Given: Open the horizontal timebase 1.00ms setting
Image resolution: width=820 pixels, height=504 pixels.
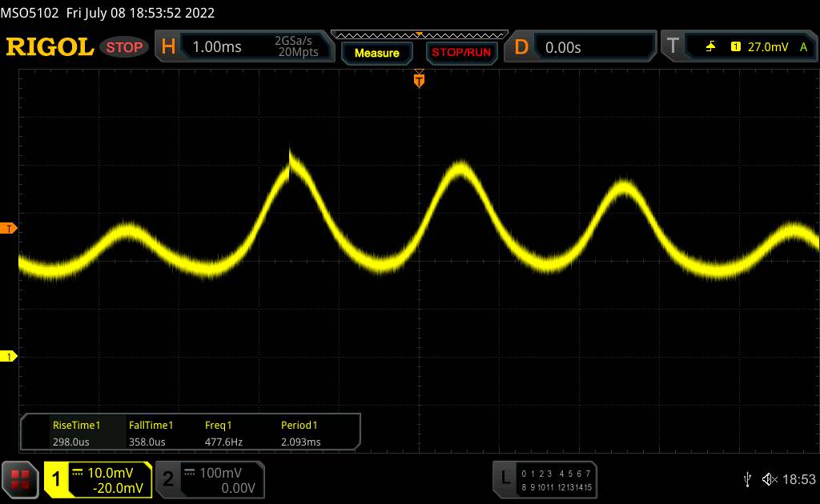Looking at the screenshot, I should point(216,47).
